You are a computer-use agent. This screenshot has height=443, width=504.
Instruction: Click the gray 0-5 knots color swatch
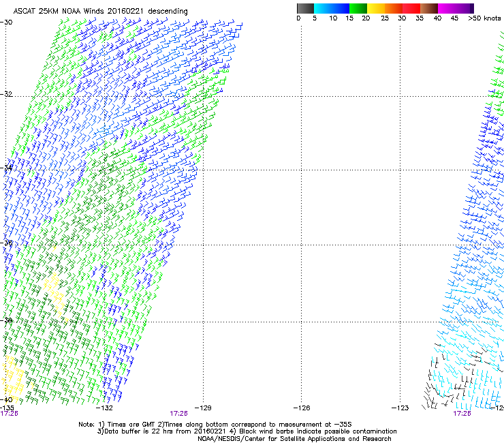[x=305, y=8]
